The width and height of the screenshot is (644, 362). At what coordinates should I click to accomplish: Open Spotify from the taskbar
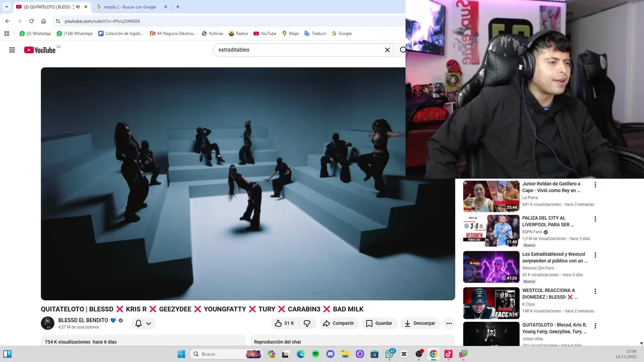[315, 354]
